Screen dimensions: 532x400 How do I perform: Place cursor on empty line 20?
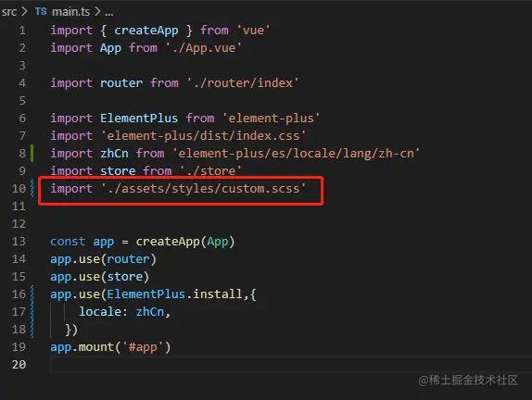pyautogui.click(x=291, y=365)
